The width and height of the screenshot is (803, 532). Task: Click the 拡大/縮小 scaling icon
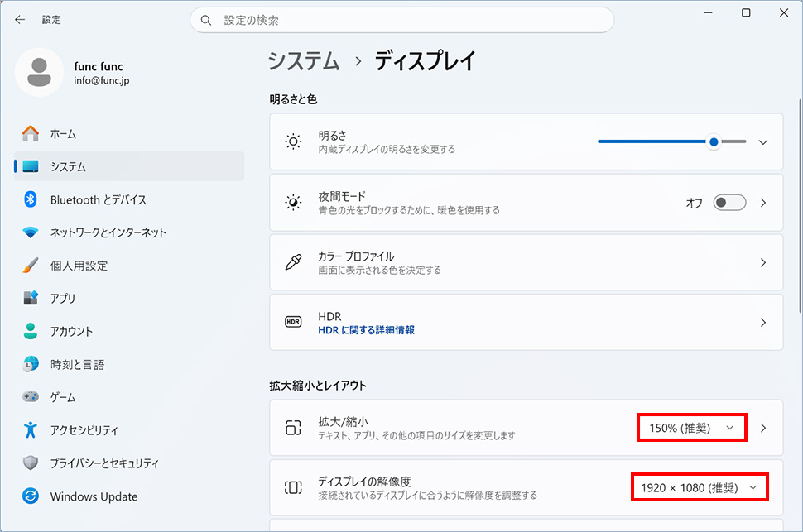293,427
